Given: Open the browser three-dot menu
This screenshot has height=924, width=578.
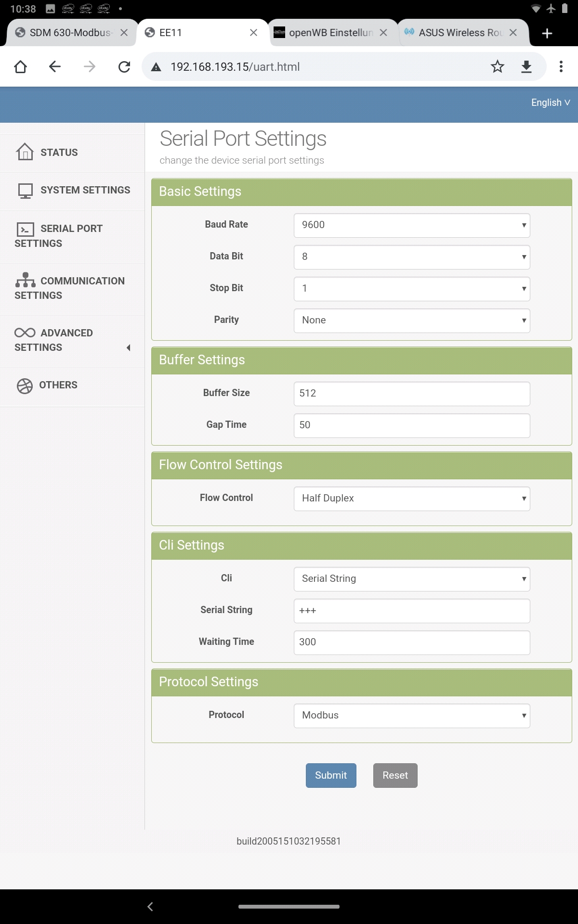Looking at the screenshot, I should tap(561, 66).
